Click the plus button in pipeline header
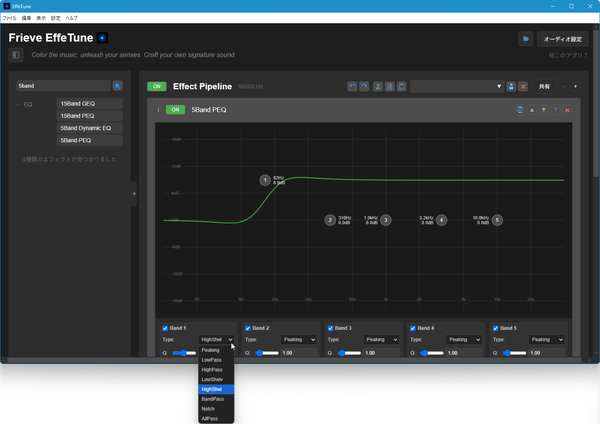Viewport: 600px width, 424px height. (x=575, y=86)
